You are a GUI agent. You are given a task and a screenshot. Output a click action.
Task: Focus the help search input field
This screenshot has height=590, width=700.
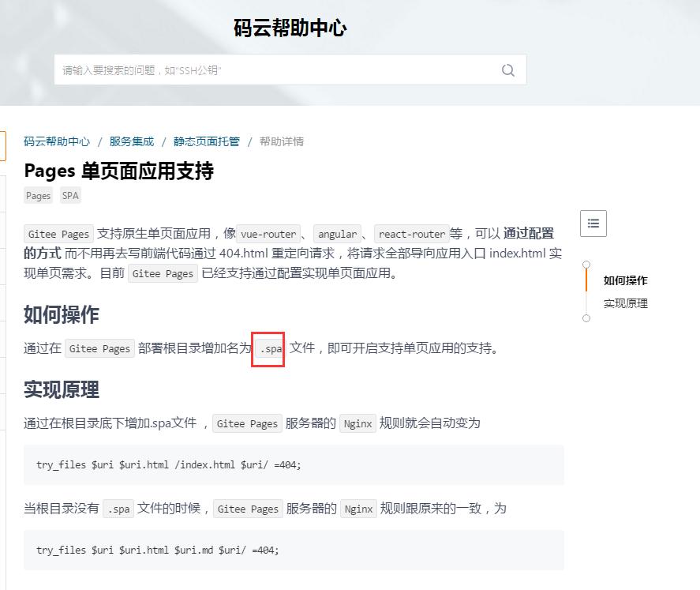click(290, 70)
